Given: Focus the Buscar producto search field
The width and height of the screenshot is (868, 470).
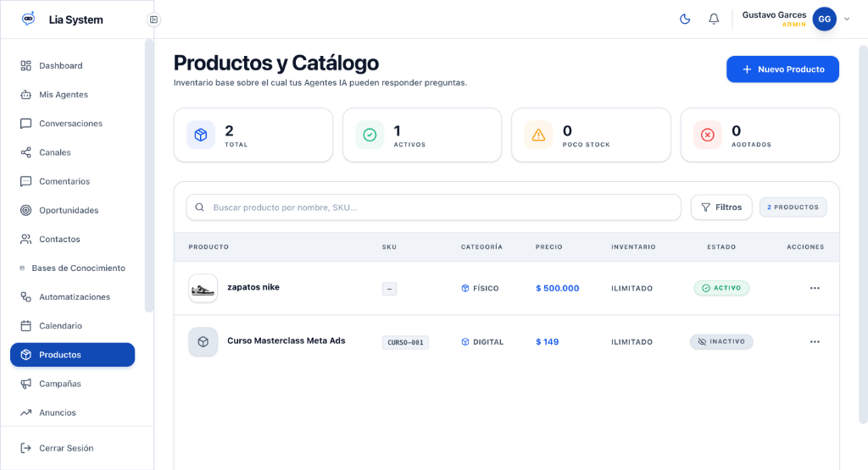Looking at the screenshot, I should coord(433,207).
